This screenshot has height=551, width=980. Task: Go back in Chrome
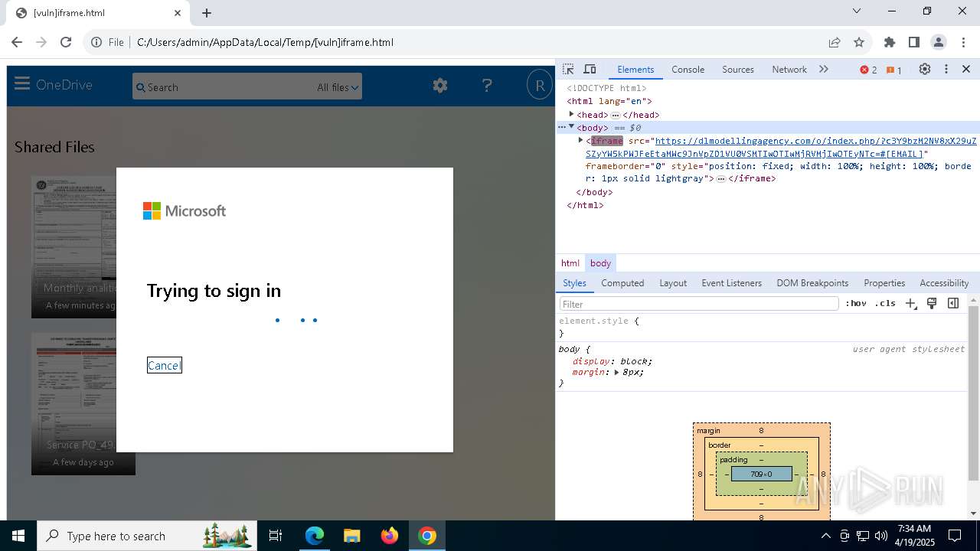click(18, 42)
